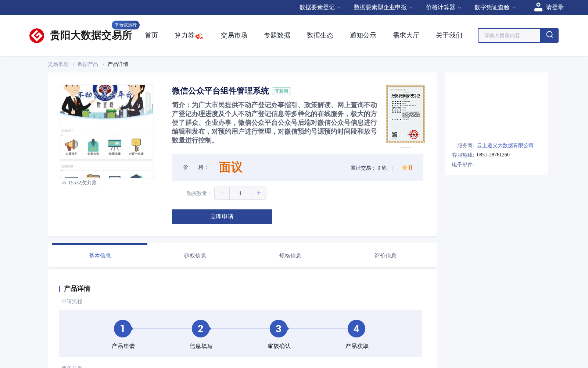The height and width of the screenshot is (368, 588).
Task: Expand the 数据要素登记 dropdown
Action: (320, 7)
